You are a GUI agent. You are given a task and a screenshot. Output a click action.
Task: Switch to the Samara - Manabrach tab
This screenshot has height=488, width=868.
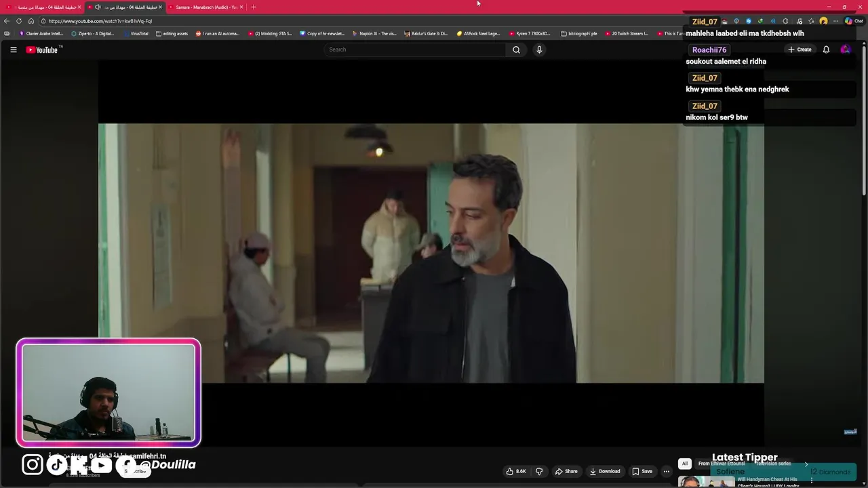coord(205,7)
